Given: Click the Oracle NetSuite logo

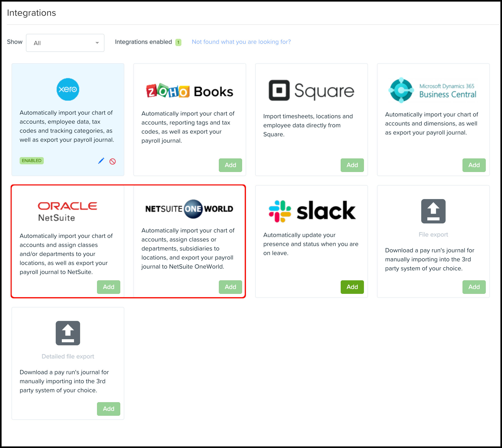Looking at the screenshot, I should (67, 212).
